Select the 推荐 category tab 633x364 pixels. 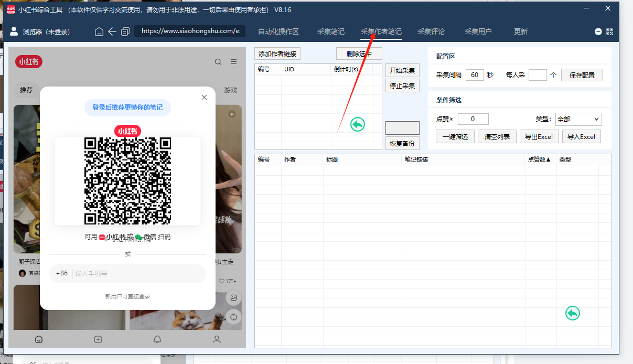(26, 90)
